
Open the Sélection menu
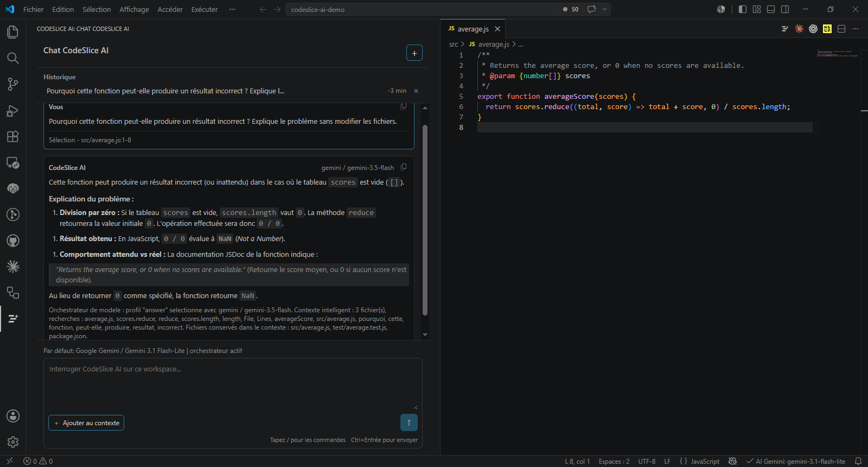97,9
